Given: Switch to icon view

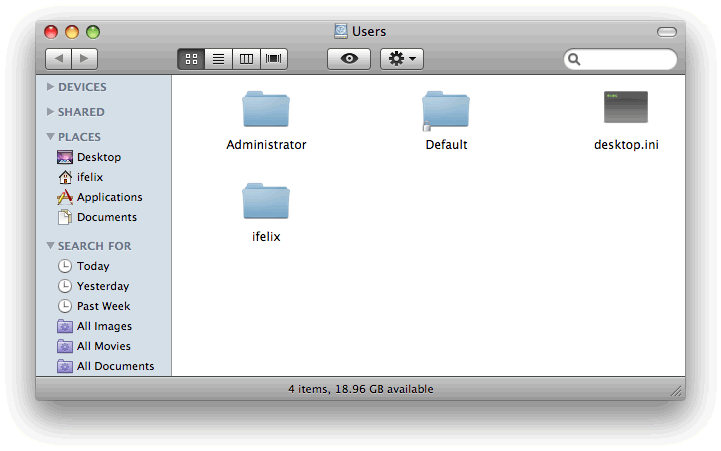Looking at the screenshot, I should point(191,59).
